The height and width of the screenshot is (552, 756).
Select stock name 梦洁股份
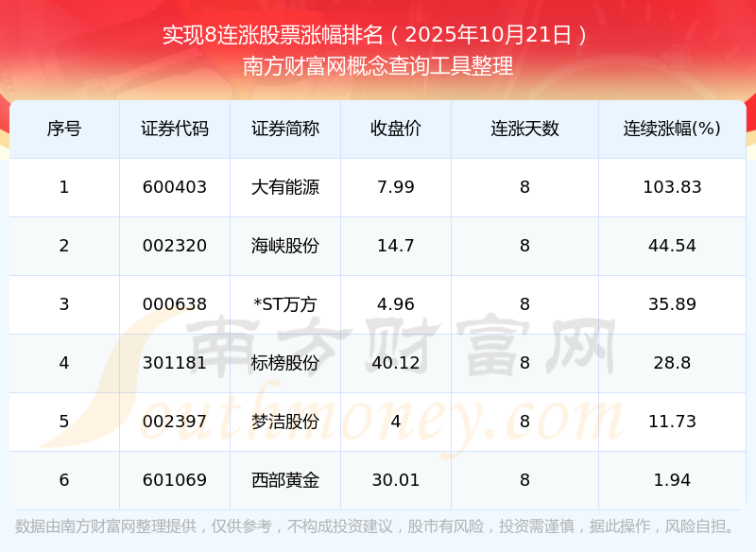click(285, 422)
